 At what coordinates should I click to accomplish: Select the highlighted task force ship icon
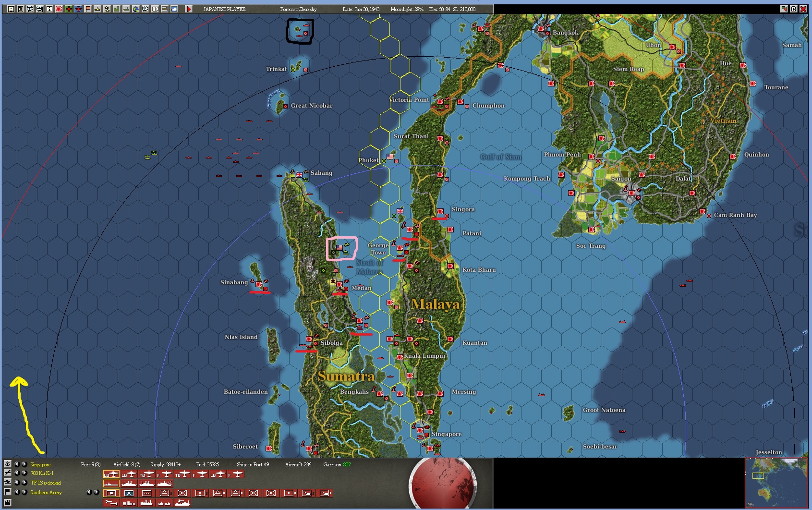point(111,484)
